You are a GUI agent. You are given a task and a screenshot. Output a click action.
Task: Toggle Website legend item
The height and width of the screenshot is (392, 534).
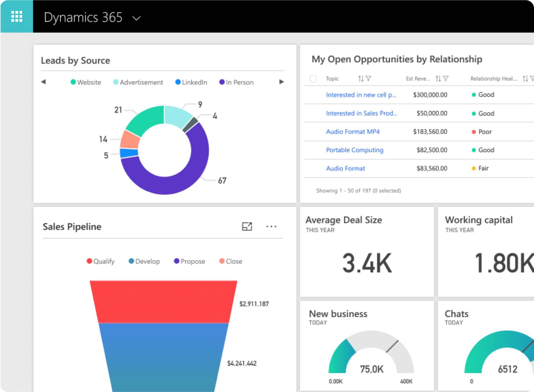pyautogui.click(x=86, y=82)
